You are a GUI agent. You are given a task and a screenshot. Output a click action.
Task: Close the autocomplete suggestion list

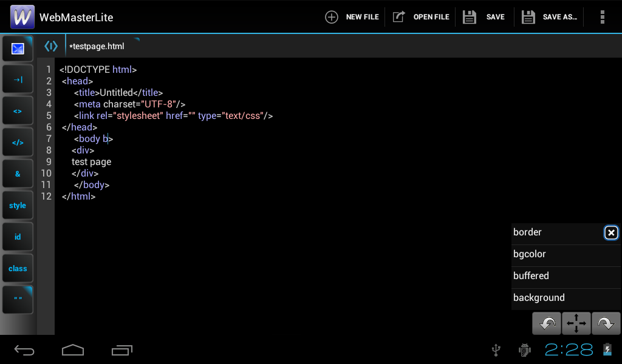611,232
